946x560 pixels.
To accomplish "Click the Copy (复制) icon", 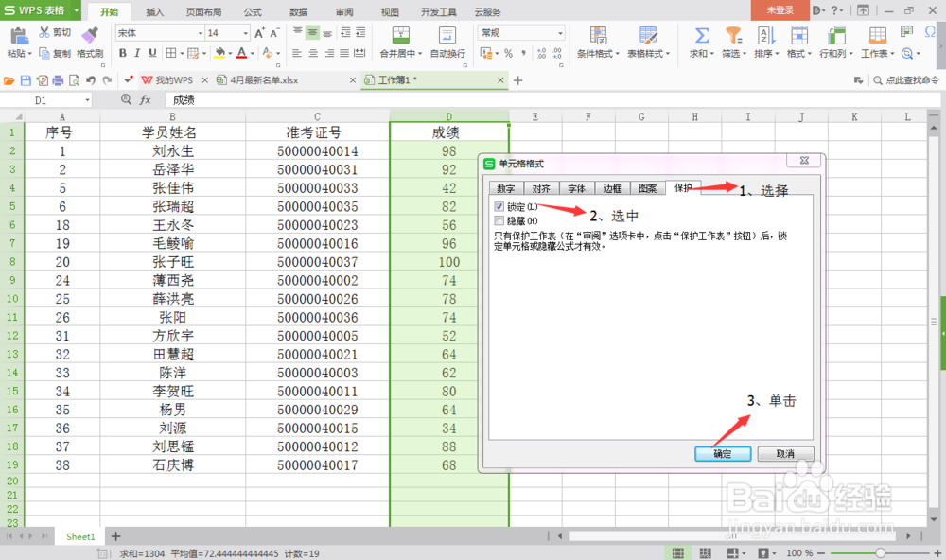I will coord(44,53).
